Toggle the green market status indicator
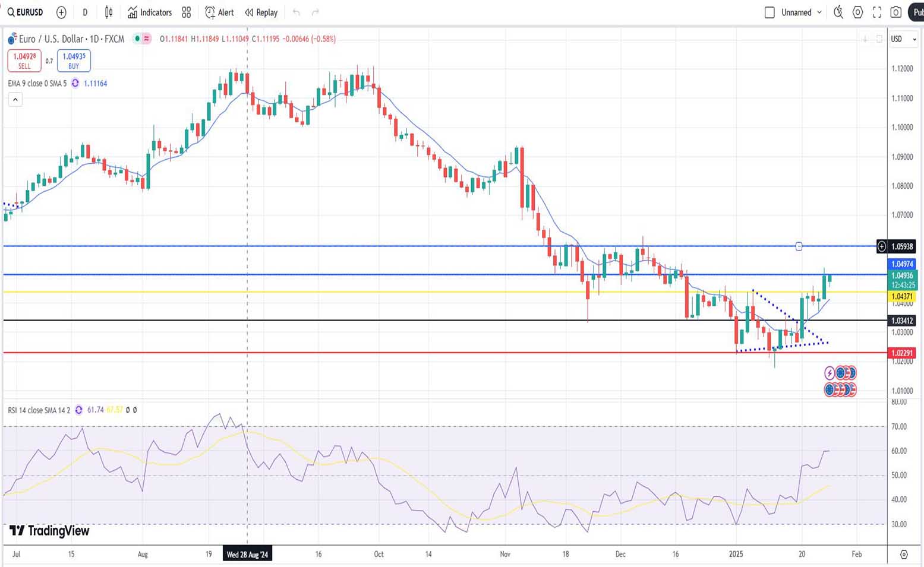924x567 pixels. click(x=137, y=39)
